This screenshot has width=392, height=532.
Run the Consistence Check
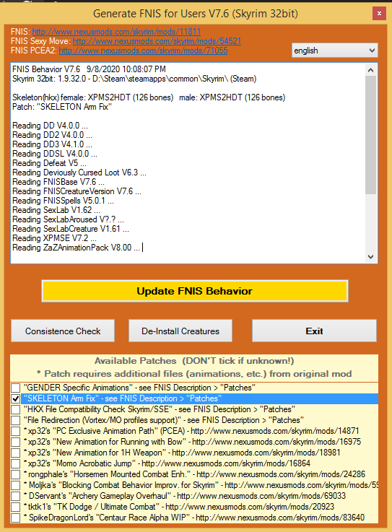63,331
